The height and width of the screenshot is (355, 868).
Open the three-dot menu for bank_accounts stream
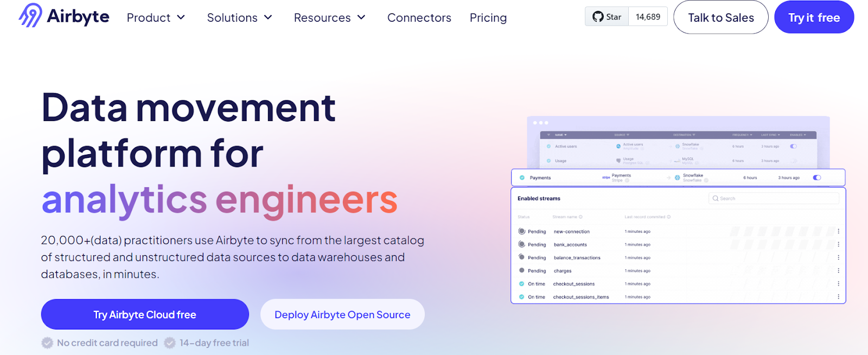838,244
